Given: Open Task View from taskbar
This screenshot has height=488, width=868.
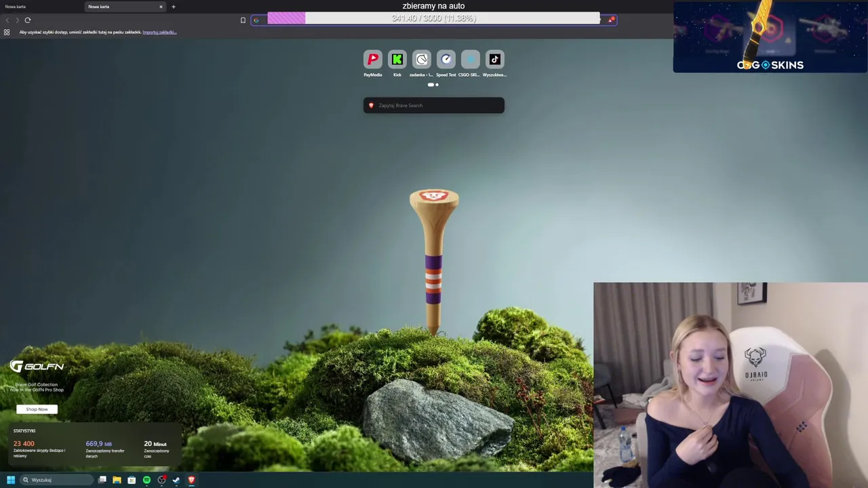Looking at the screenshot, I should [x=102, y=480].
